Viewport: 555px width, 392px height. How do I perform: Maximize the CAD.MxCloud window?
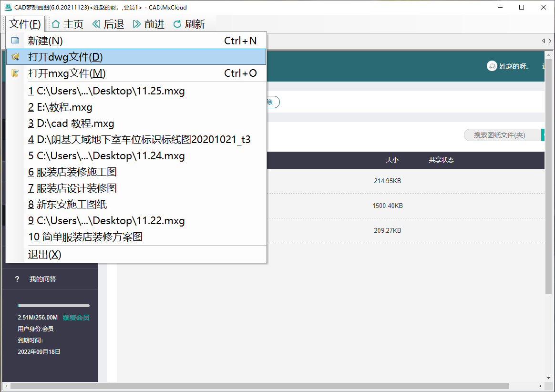(x=521, y=7)
